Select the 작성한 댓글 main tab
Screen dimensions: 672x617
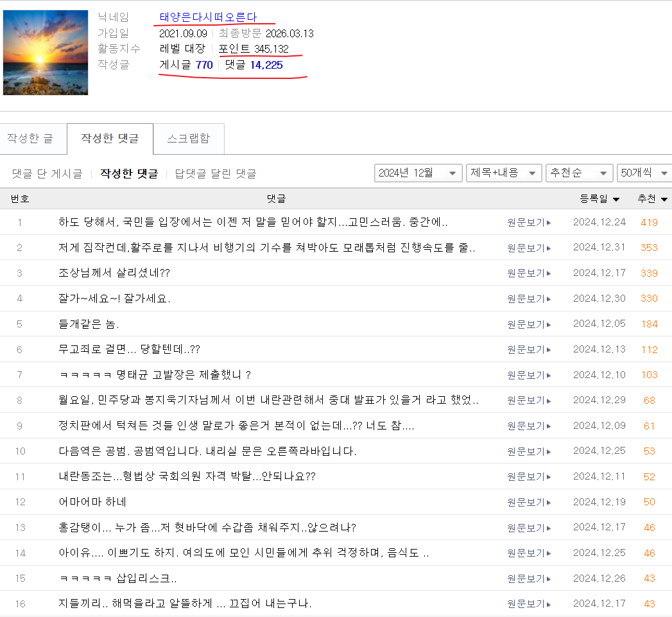tap(110, 138)
